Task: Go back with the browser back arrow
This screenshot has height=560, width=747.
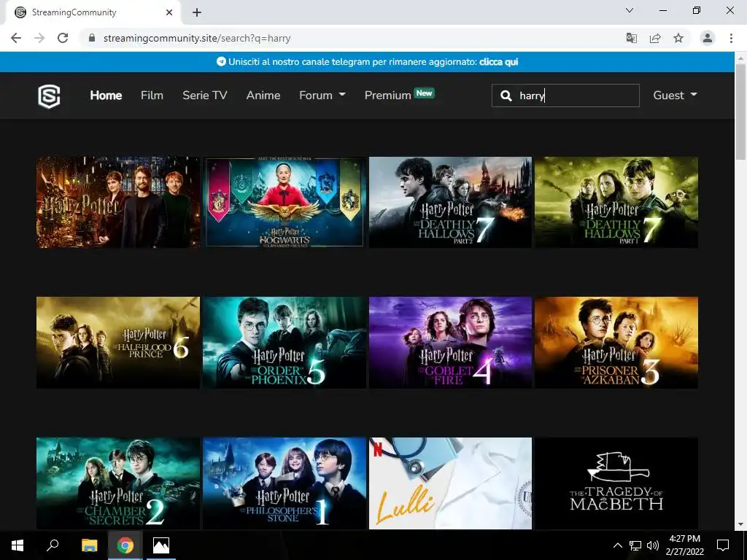Action: [16, 38]
